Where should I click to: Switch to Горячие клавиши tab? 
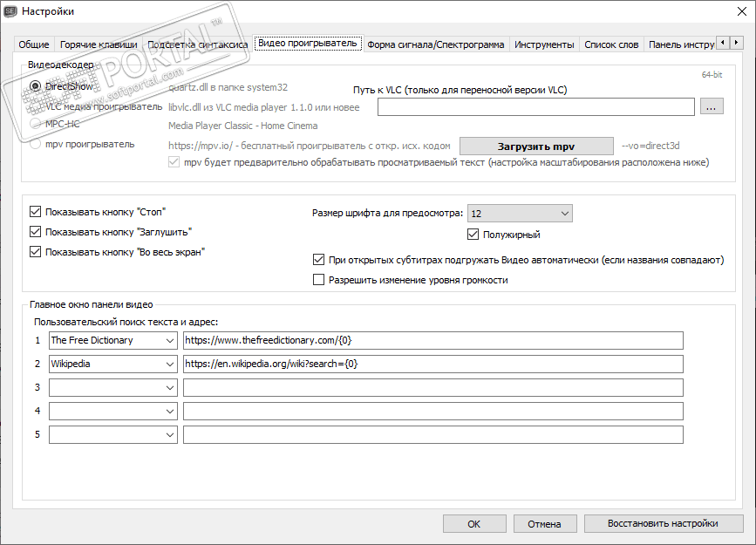(99, 44)
